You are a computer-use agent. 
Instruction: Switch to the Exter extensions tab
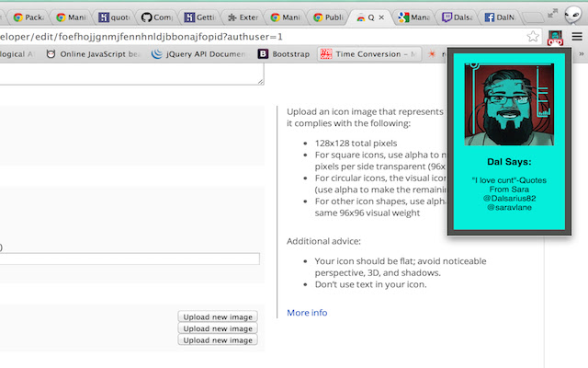point(243,17)
